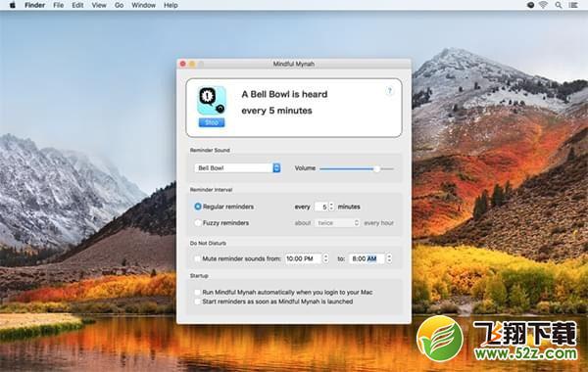Open the Bell Bowl sound dropdown
Viewport: 588px width, 372px height.
tap(237, 167)
